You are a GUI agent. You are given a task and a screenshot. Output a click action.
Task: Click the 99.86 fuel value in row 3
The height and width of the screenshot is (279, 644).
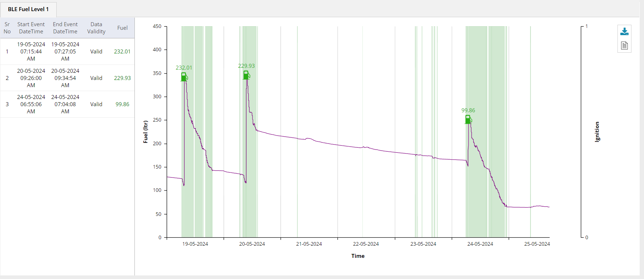coord(122,104)
